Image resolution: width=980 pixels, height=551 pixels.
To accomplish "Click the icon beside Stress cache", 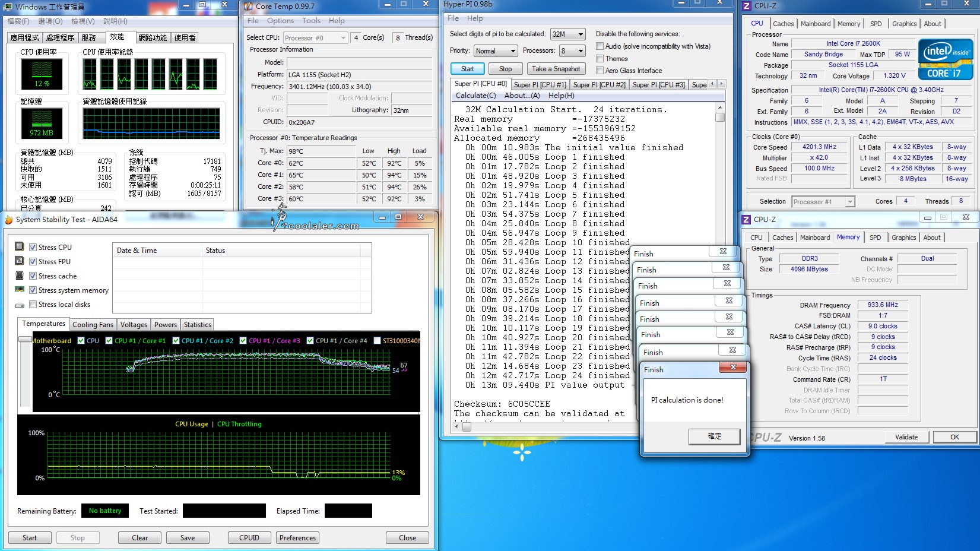I will point(20,275).
